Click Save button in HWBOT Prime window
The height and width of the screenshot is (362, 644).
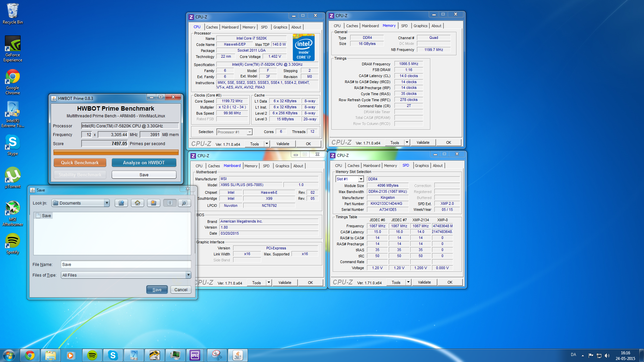point(144,175)
